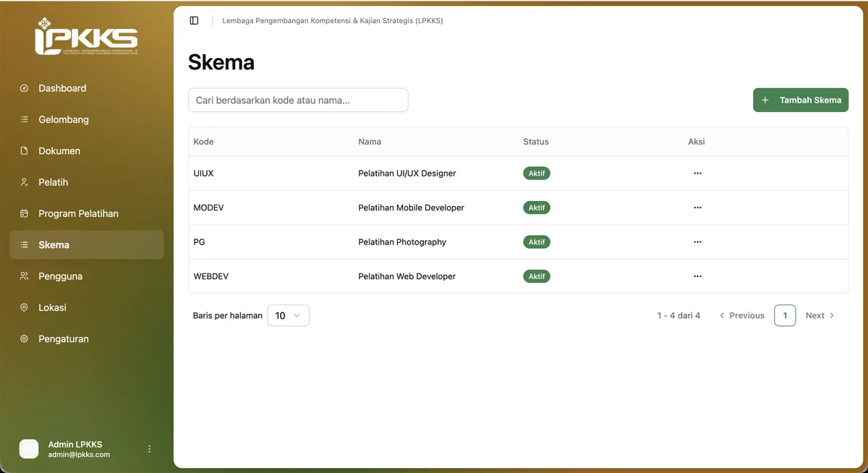Screen dimensions: 868x473
Task: Click Pelatihan Photography name
Action: [402, 242]
